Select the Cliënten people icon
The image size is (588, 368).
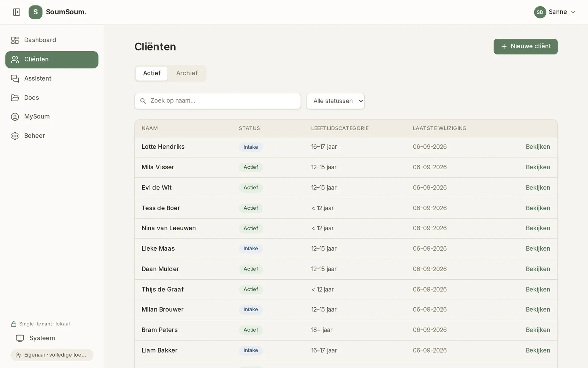click(x=15, y=59)
